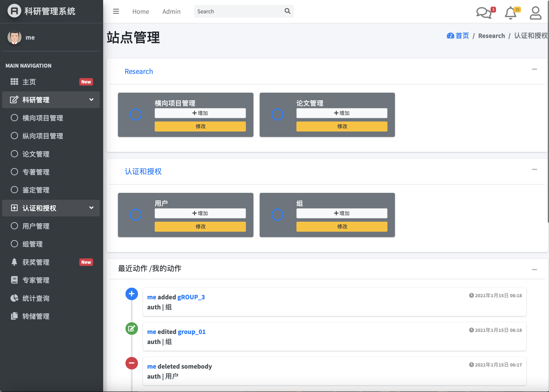
Task: Click the dashboard icon in breadcrumb 首页
Action: point(450,36)
